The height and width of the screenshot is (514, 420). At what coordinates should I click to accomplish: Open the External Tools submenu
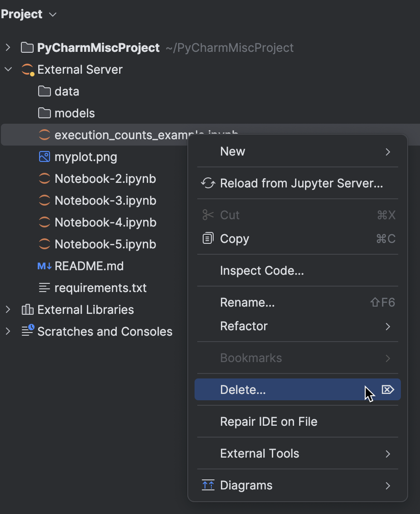point(259,454)
